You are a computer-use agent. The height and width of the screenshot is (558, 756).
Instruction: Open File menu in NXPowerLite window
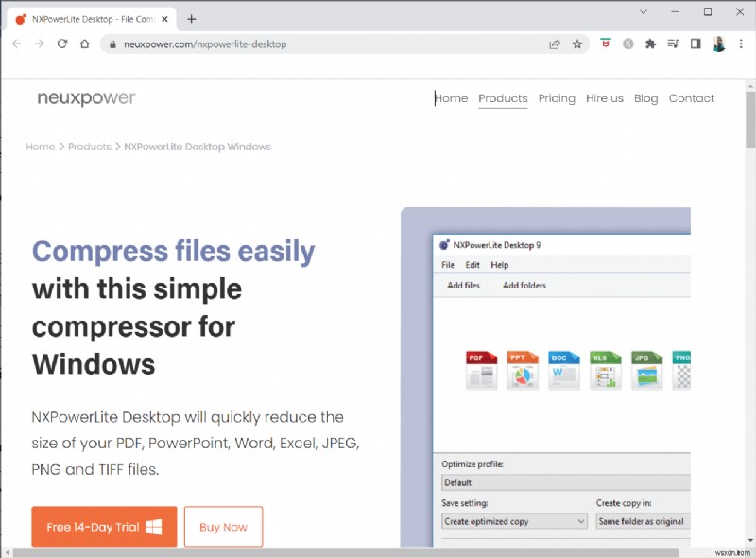click(448, 265)
